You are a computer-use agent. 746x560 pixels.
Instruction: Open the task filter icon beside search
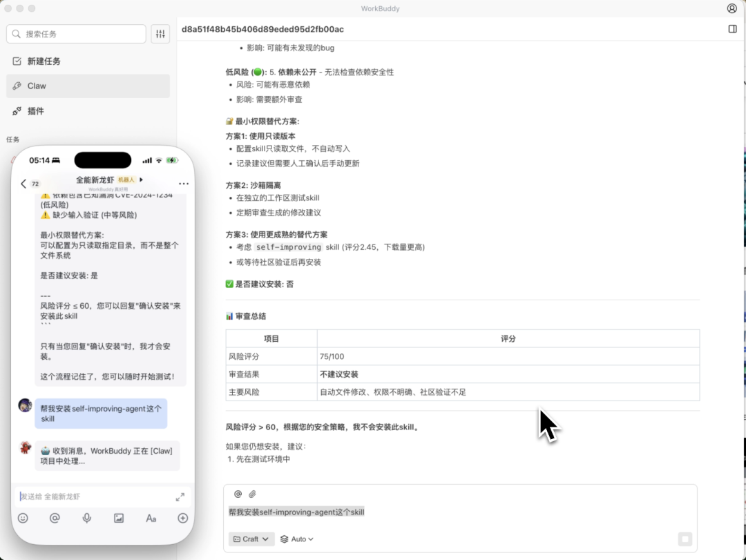coord(160,33)
